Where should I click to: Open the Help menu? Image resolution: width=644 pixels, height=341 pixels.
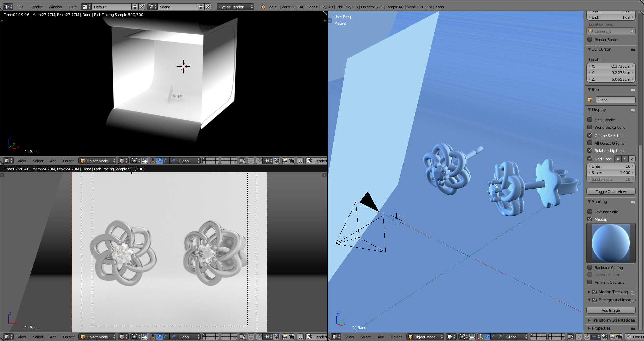tap(72, 7)
